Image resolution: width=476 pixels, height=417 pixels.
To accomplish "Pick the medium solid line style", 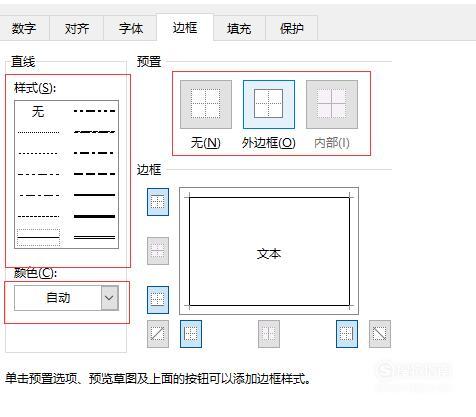I will pos(94,195).
